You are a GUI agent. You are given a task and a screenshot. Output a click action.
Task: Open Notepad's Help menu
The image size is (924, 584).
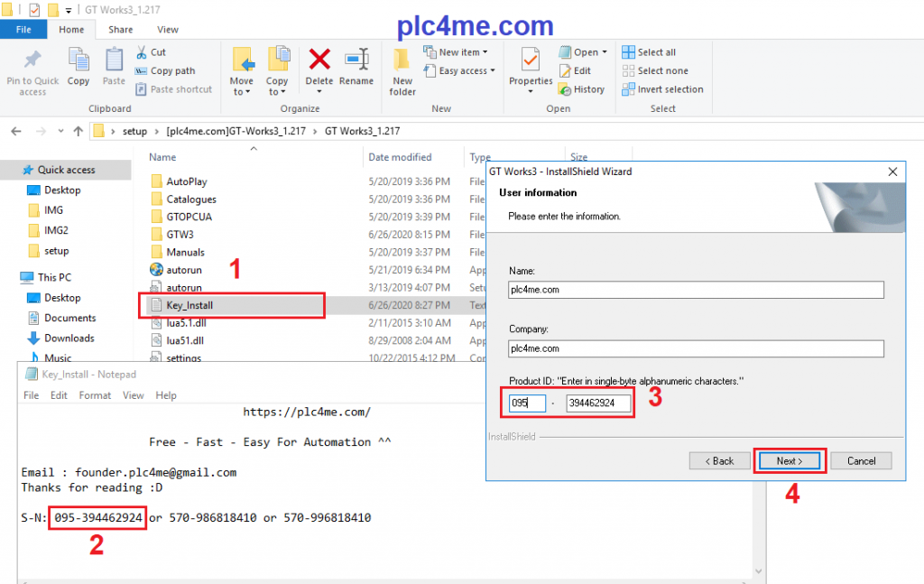click(x=166, y=395)
